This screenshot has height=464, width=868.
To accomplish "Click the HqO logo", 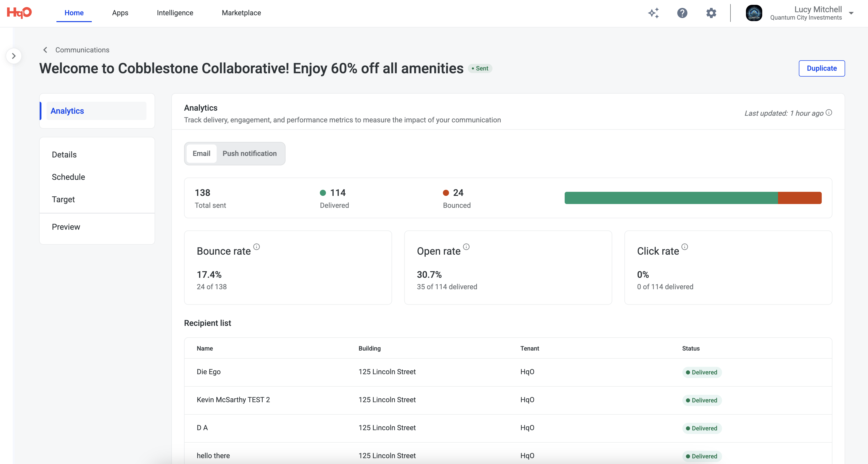I will [x=19, y=12].
